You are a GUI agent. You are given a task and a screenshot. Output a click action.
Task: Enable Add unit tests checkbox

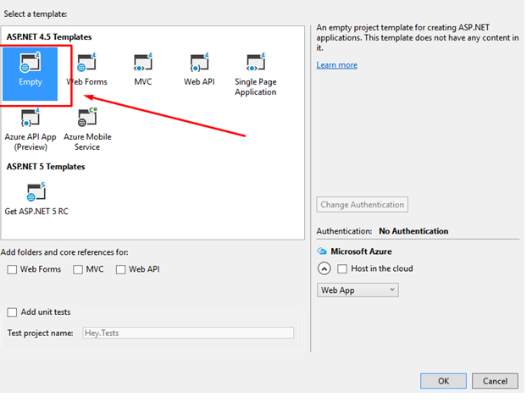point(12,312)
